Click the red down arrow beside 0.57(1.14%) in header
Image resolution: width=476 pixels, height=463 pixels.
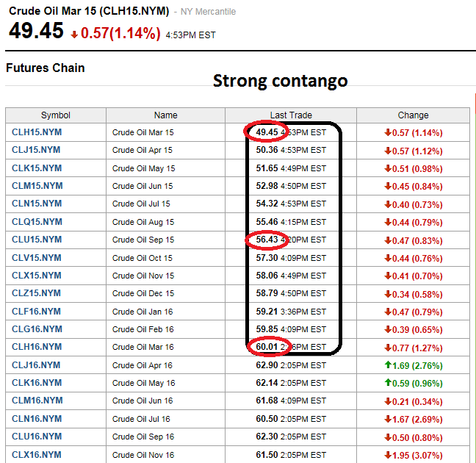(75, 34)
